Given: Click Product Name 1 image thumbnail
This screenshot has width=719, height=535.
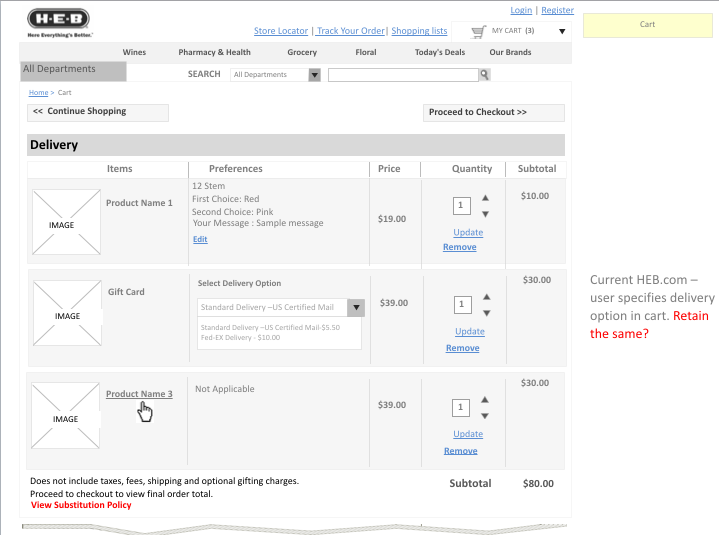Looking at the screenshot, I should click(x=66, y=222).
